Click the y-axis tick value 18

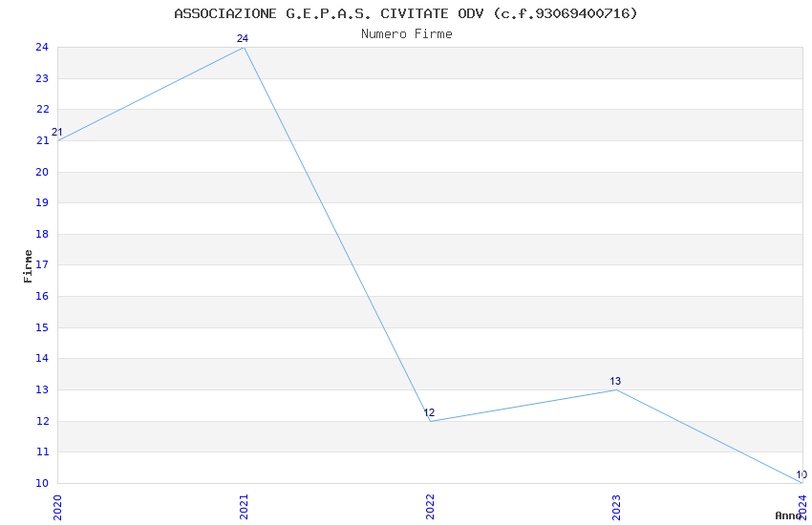42,234
